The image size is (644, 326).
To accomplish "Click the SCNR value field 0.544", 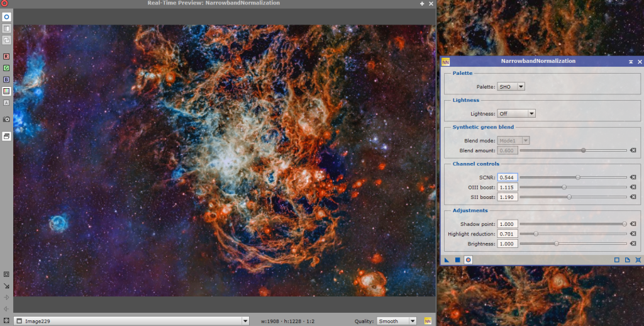I will (x=508, y=177).
